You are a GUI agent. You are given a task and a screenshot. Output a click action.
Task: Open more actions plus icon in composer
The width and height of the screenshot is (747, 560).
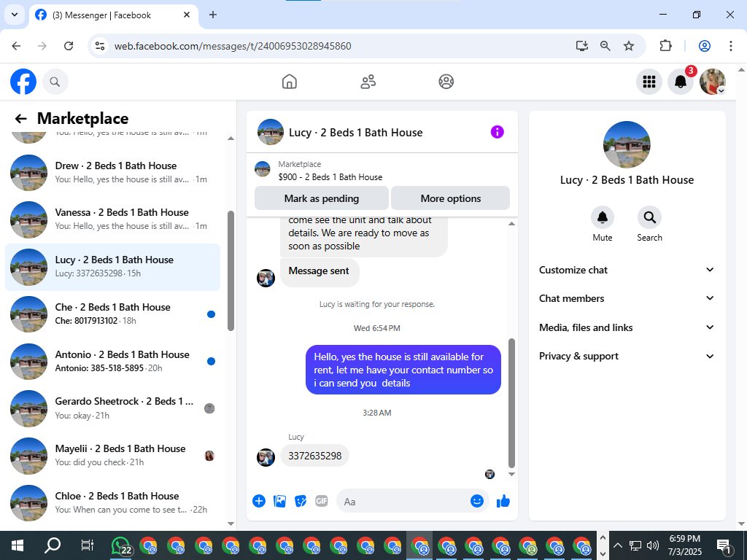coord(259,501)
